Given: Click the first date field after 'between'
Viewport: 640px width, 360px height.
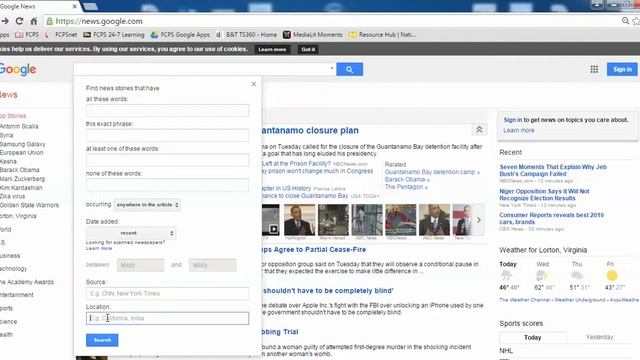Looking at the screenshot, I should (140, 265).
